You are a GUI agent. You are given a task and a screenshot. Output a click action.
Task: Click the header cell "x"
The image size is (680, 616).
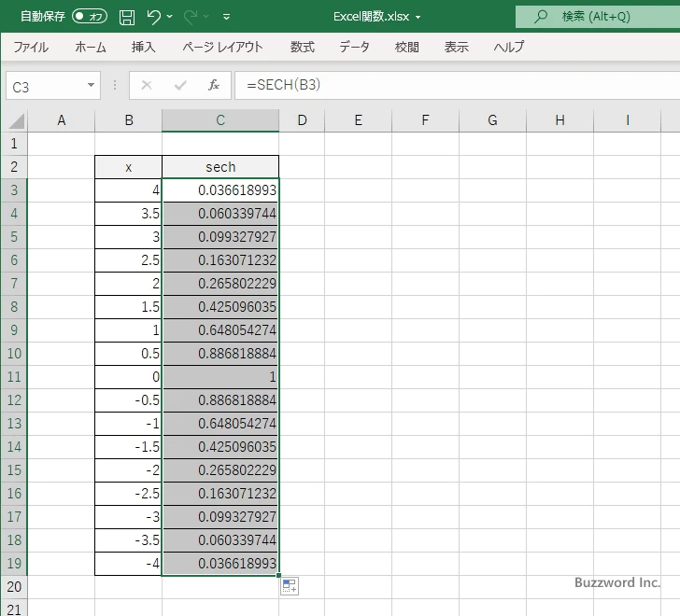[x=128, y=167]
